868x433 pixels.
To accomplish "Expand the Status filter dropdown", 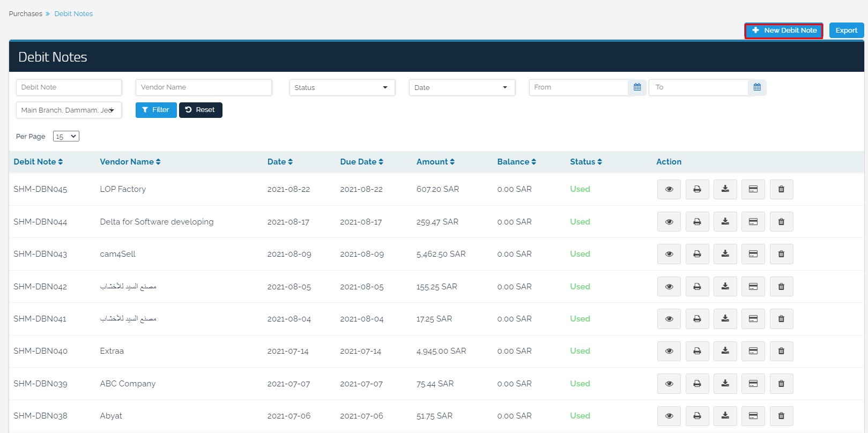I will click(342, 87).
